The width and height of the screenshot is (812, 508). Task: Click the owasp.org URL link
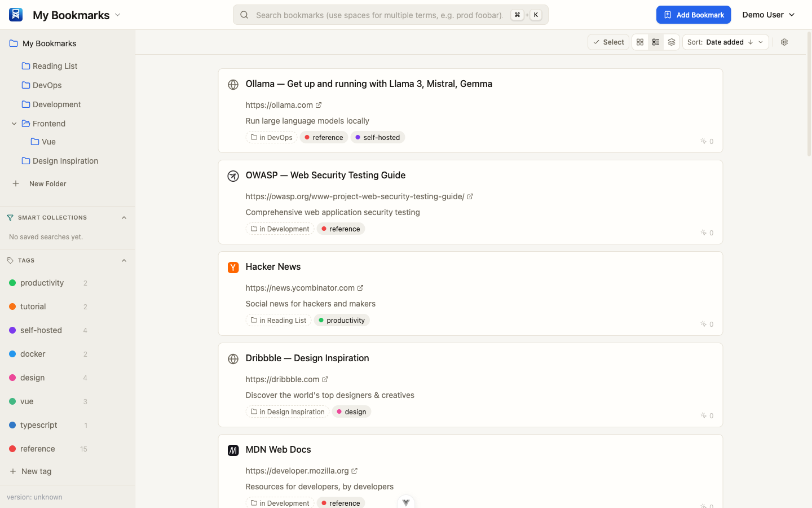355,196
